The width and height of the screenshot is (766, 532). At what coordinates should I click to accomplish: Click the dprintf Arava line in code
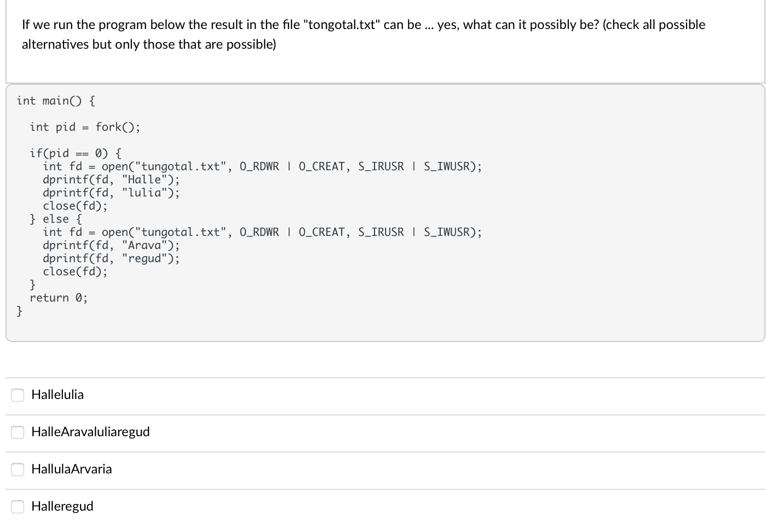click(110, 245)
